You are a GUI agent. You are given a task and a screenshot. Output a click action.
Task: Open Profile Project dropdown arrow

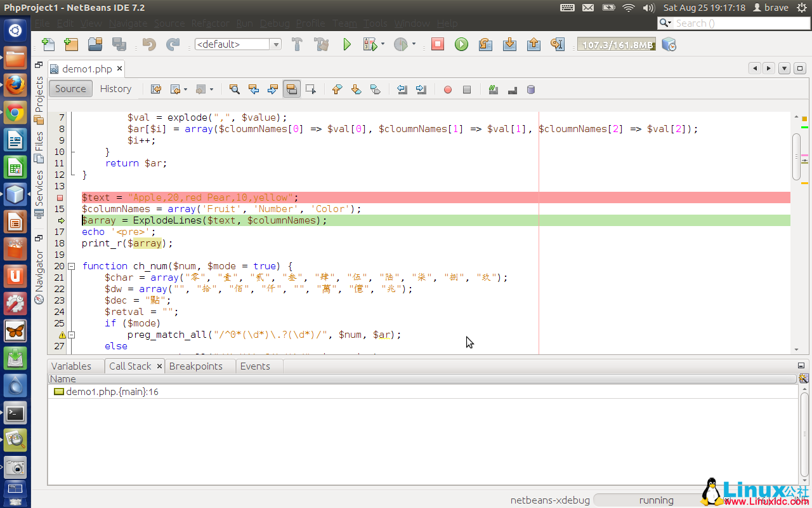click(414, 44)
